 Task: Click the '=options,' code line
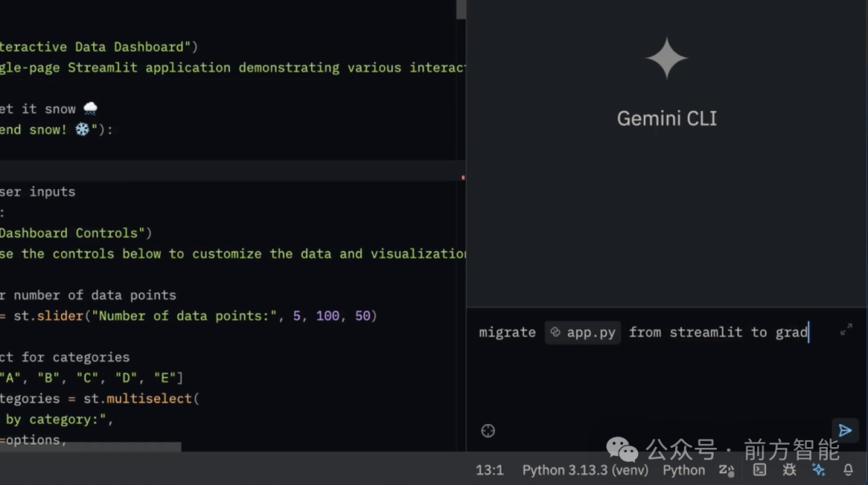33,440
